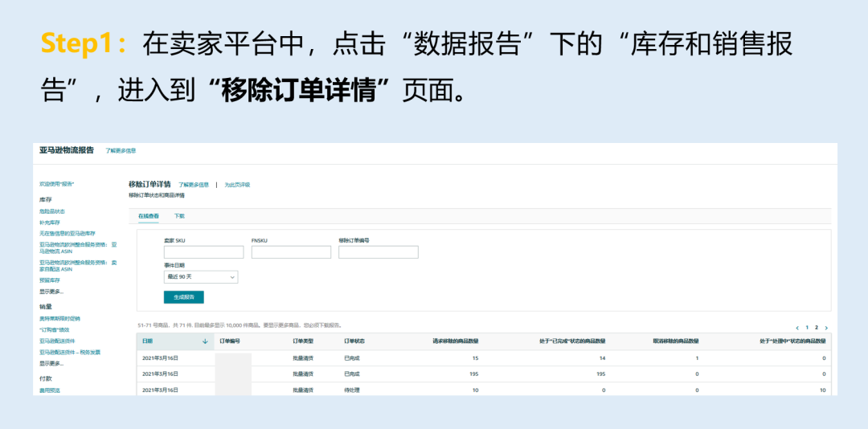Open 补充库存 report link
Screen dimensions: 868x429
50,223
